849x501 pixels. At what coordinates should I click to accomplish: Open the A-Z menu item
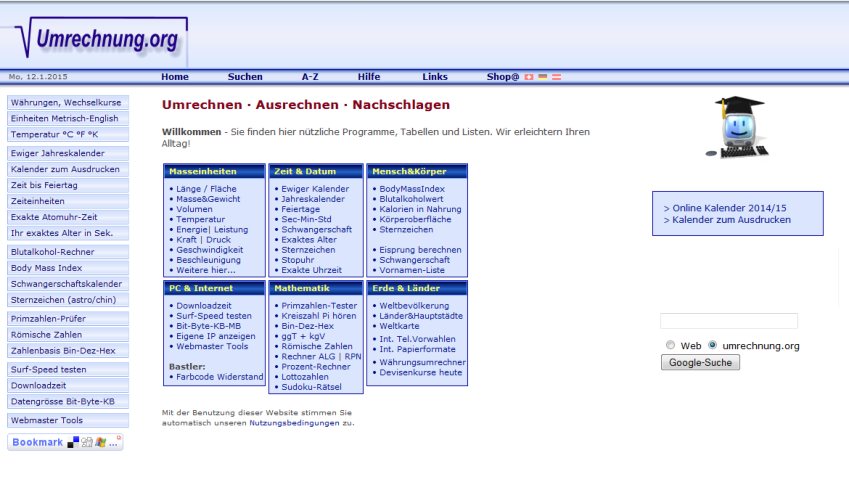tap(310, 77)
